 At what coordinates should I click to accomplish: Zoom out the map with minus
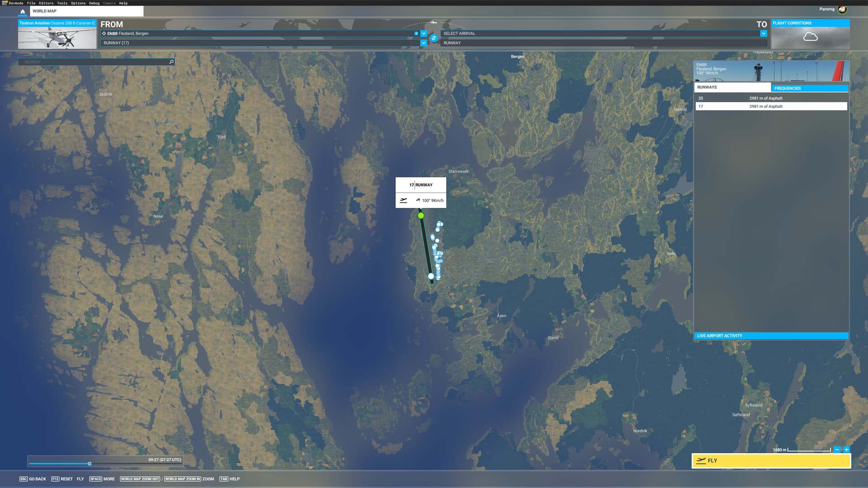coord(837,450)
